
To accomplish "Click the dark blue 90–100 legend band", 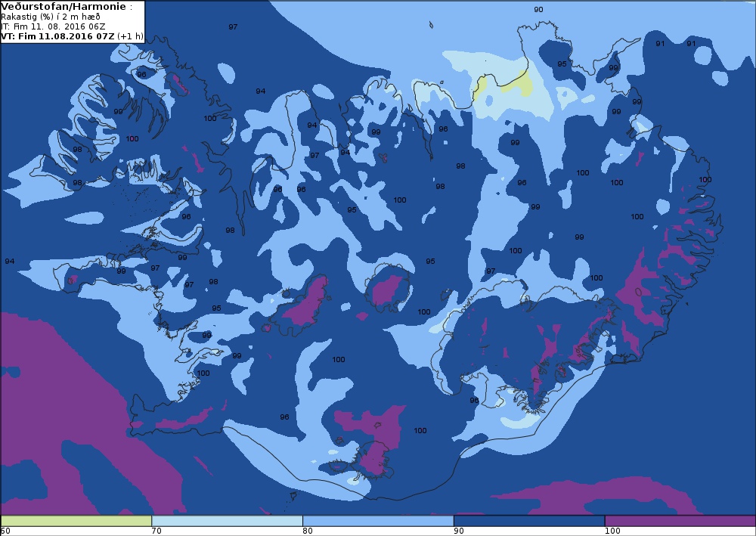I will pyautogui.click(x=529, y=521).
